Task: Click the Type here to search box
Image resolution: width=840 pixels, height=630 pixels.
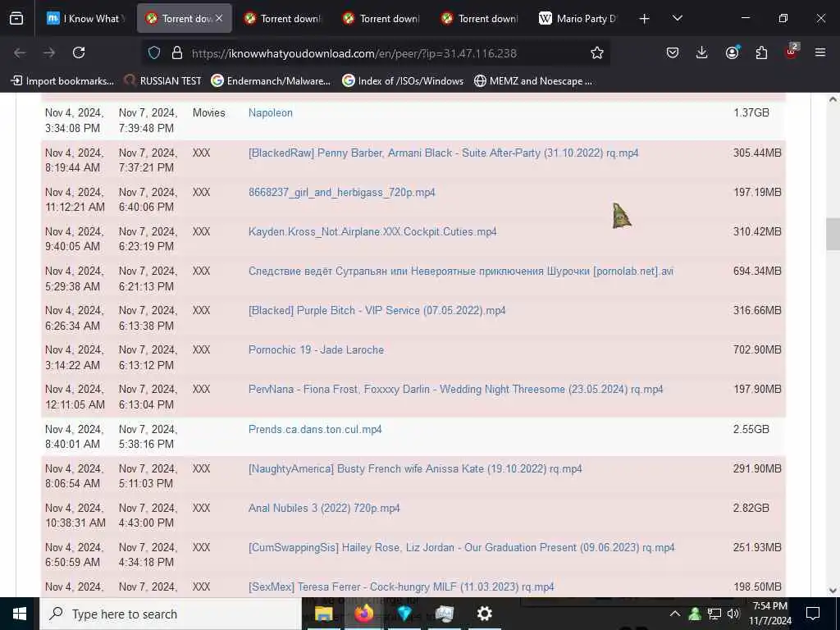Action: click(171, 614)
